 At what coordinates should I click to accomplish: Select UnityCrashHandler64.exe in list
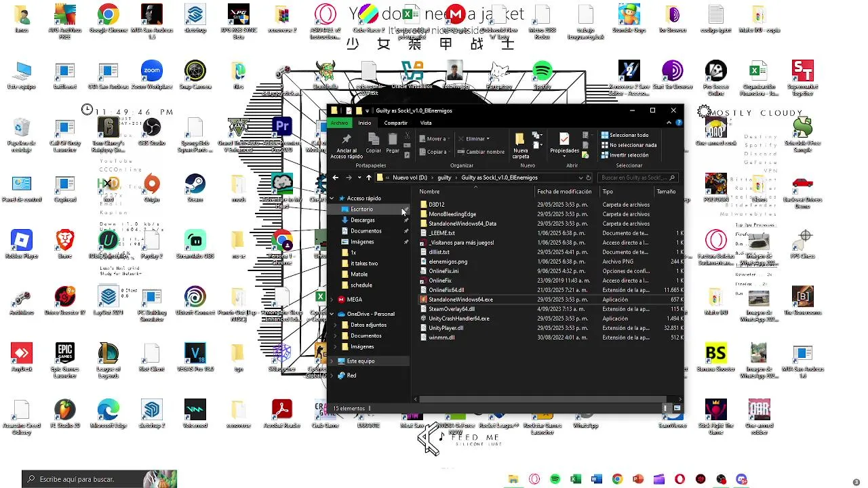458,319
